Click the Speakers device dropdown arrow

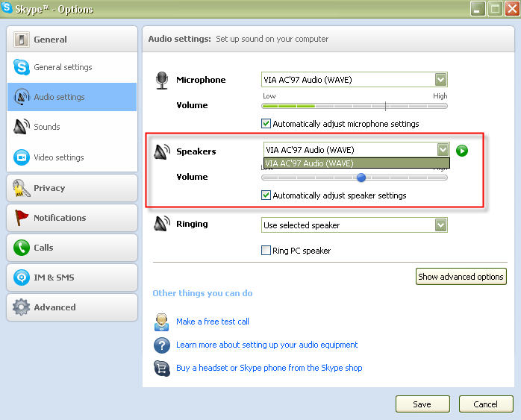pyautogui.click(x=443, y=150)
